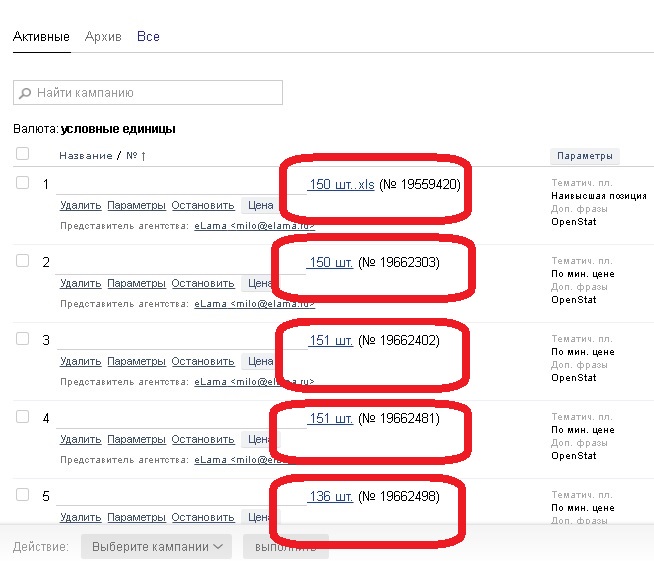This screenshot has width=654, height=561.
Task: Switch to the Архив tab
Action: (103, 37)
